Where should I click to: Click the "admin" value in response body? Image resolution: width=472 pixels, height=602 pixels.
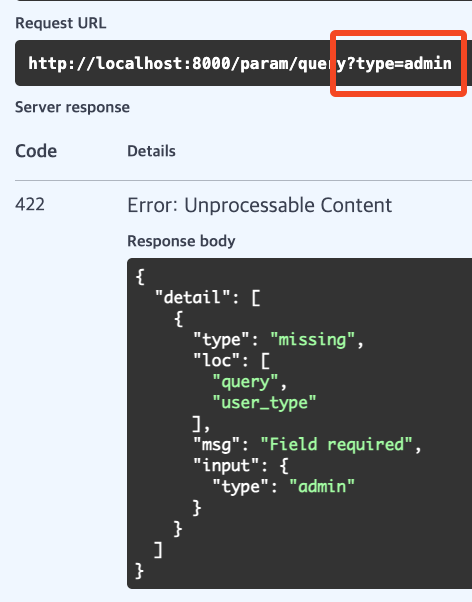coord(322,486)
